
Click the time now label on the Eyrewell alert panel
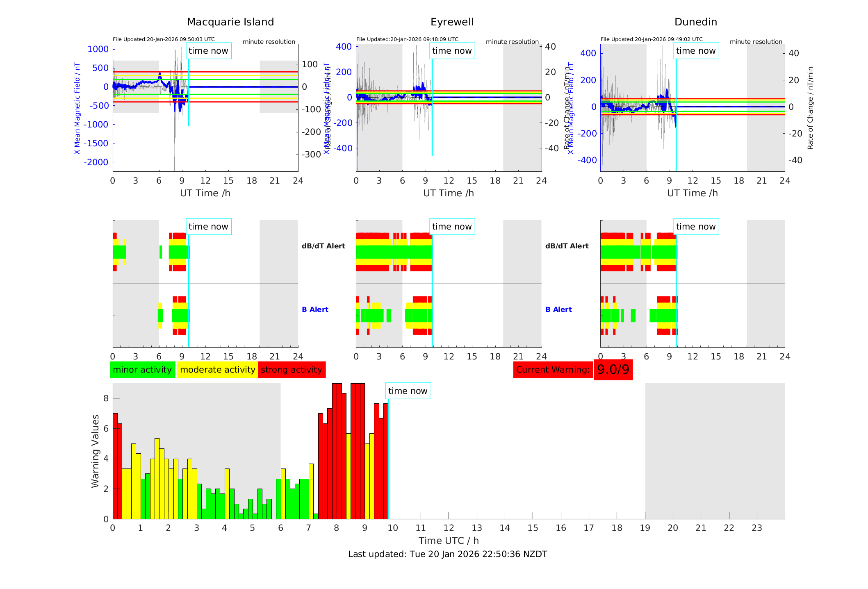[452, 227]
